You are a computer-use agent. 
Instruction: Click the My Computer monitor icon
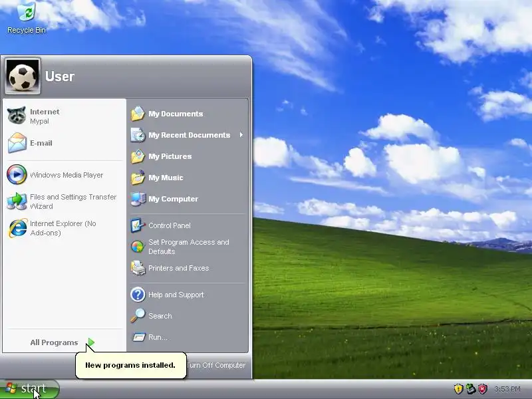pos(138,199)
